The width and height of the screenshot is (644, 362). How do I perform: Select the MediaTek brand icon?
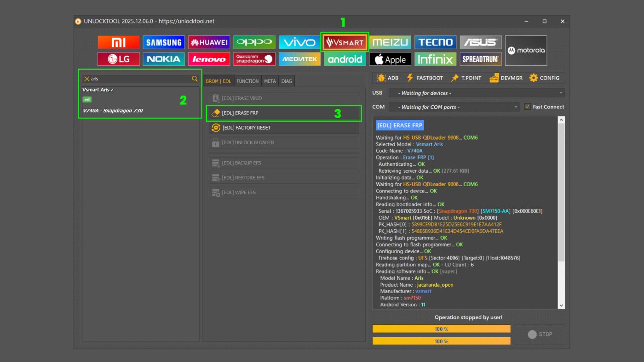pos(299,59)
